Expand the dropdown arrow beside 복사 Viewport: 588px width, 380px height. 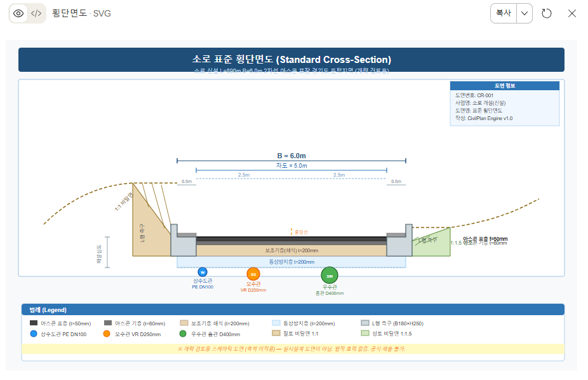tap(525, 13)
